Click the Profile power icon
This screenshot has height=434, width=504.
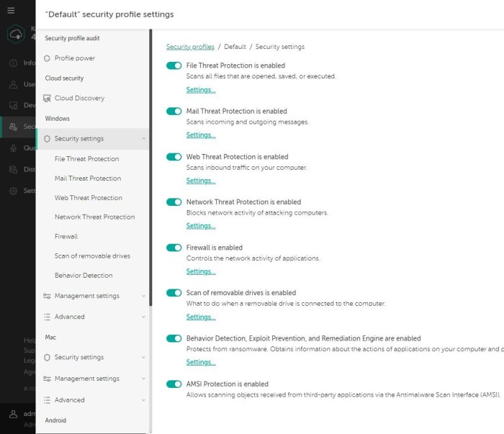(48, 58)
